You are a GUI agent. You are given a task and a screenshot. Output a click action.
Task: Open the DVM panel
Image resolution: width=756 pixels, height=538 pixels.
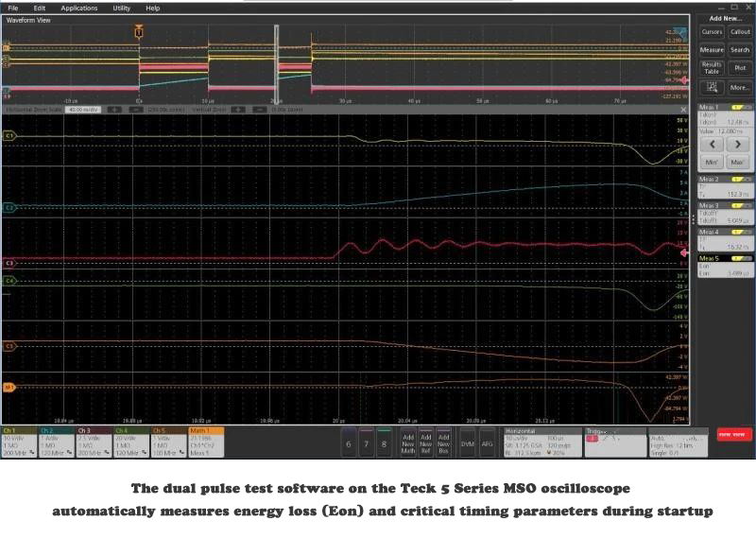tap(467, 443)
